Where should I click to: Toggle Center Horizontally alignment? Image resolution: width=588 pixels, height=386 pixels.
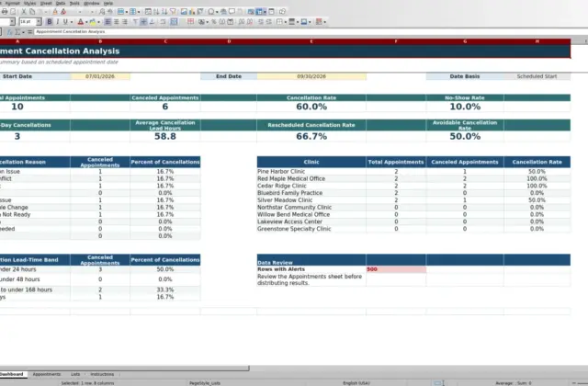(117, 22)
